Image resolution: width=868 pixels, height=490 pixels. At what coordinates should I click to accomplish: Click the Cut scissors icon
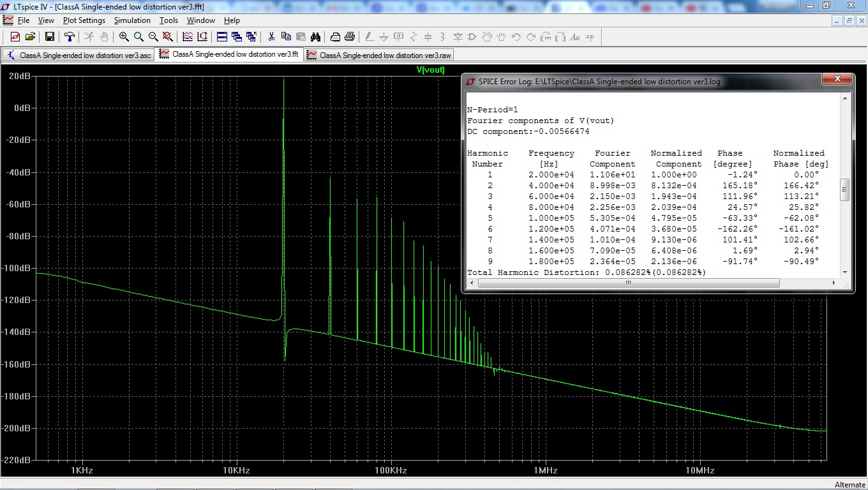coord(271,36)
